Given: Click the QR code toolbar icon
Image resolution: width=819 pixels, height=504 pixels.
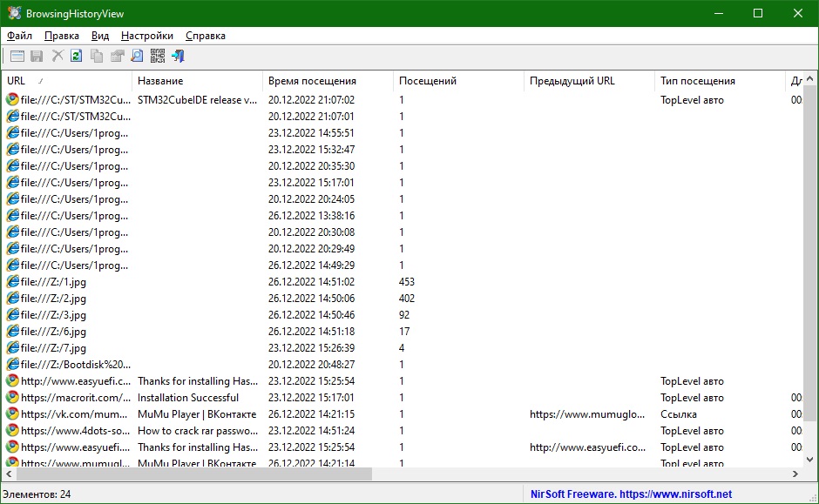Looking at the screenshot, I should click(157, 56).
